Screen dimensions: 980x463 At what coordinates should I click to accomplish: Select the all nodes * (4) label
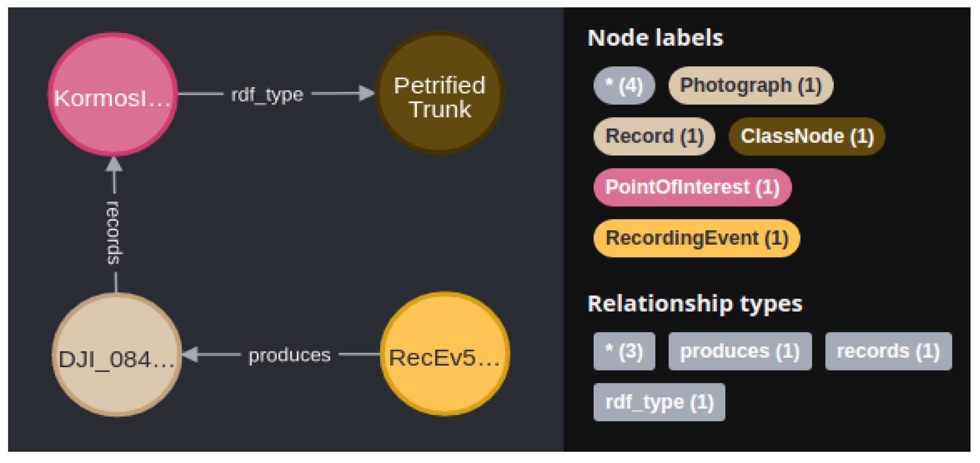point(624,86)
